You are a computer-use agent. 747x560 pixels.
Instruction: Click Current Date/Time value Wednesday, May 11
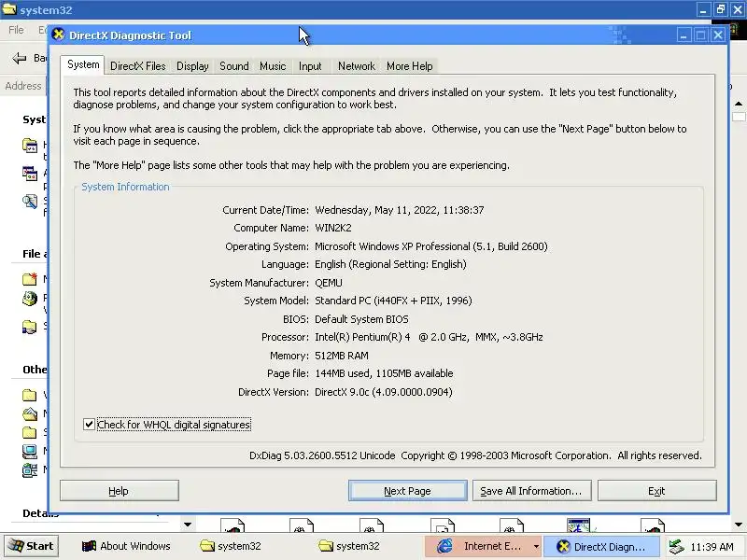(x=400, y=210)
